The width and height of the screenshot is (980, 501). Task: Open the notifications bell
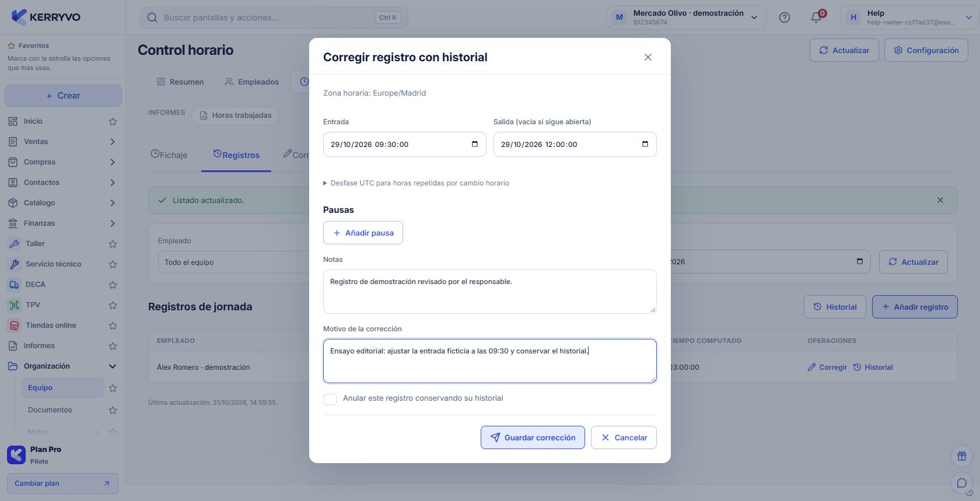(x=816, y=17)
